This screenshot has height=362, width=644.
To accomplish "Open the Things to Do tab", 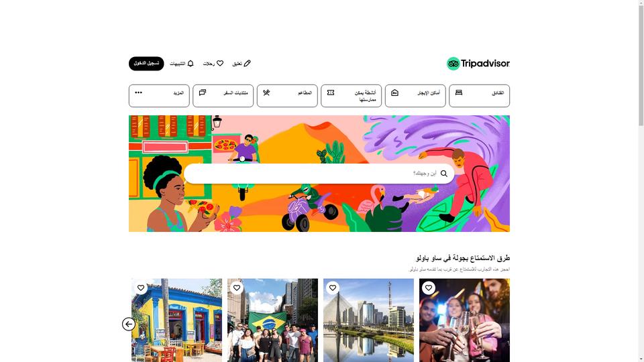I will pos(351,96).
